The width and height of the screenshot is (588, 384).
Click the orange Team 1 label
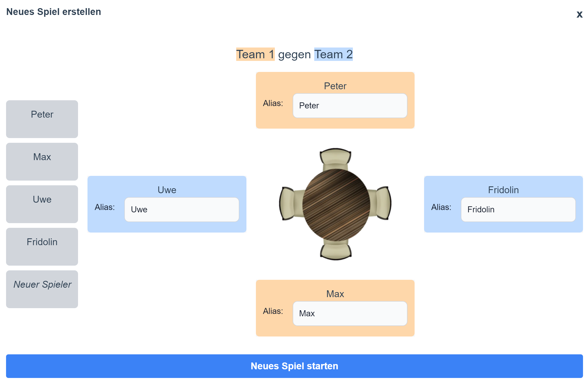pos(255,54)
